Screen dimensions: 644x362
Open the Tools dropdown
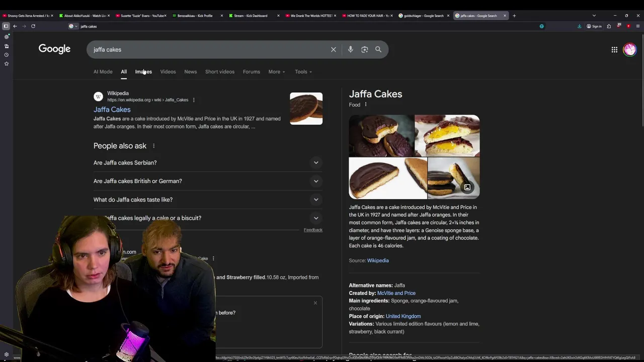click(303, 72)
